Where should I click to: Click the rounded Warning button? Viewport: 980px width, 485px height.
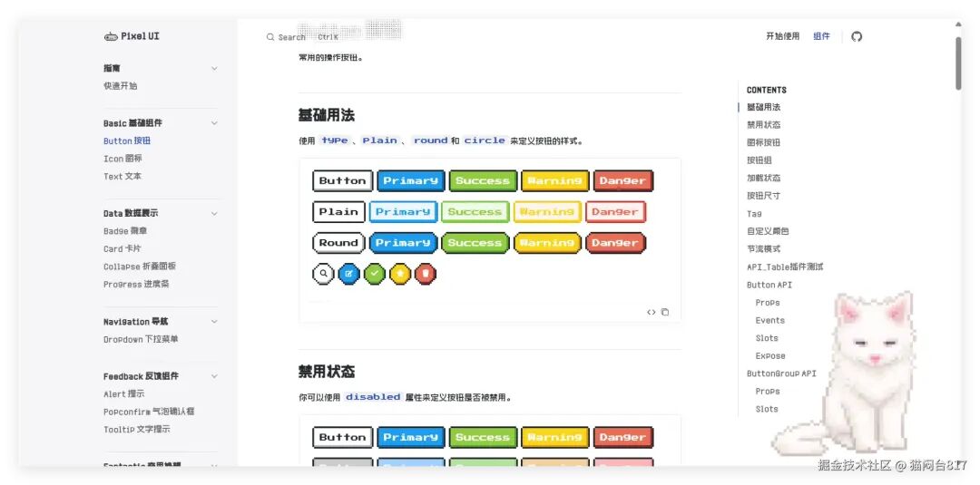(547, 243)
